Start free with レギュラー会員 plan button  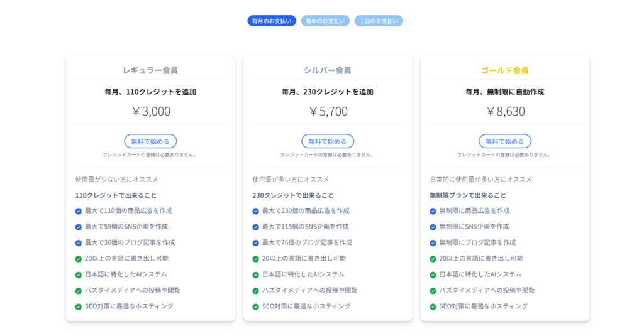coord(150,141)
